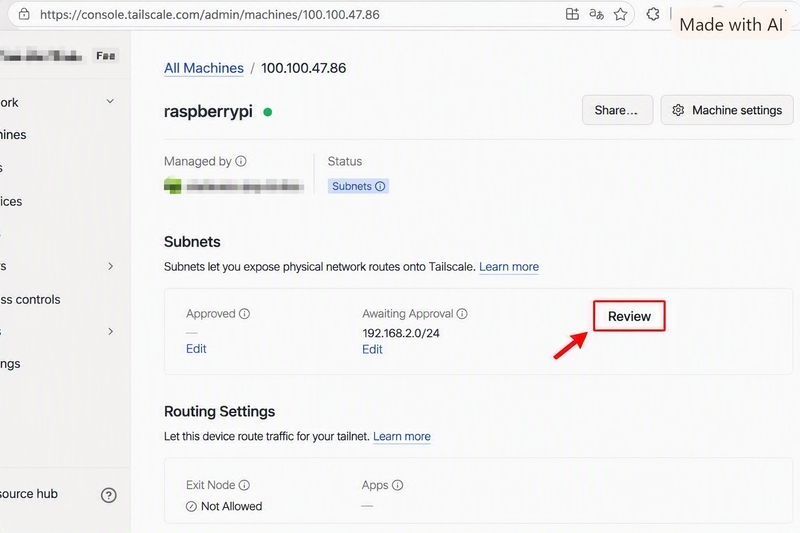Open Learn more link under Subnets

(509, 267)
